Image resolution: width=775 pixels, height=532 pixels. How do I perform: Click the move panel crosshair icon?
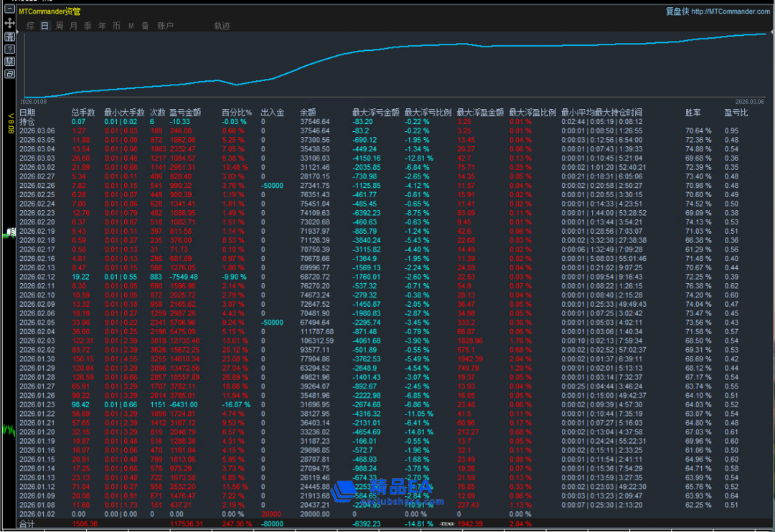click(x=10, y=24)
